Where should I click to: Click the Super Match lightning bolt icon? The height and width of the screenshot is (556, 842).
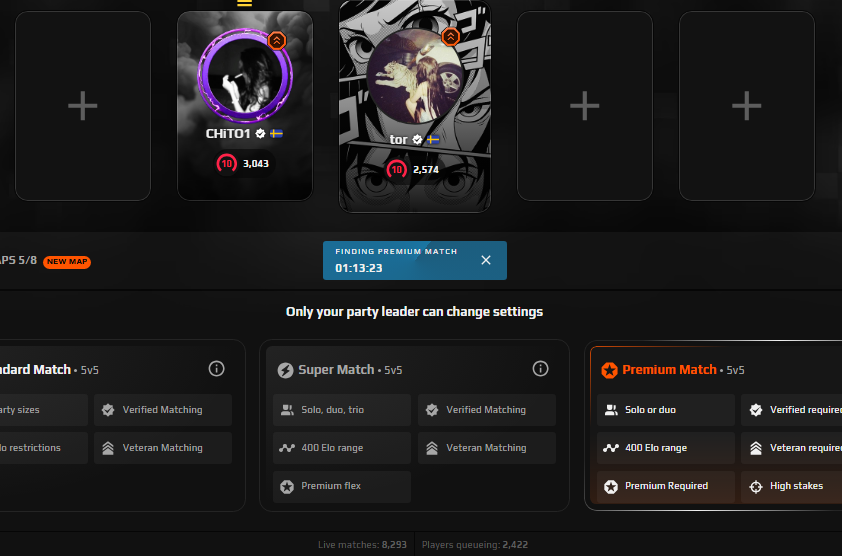pyautogui.click(x=285, y=370)
